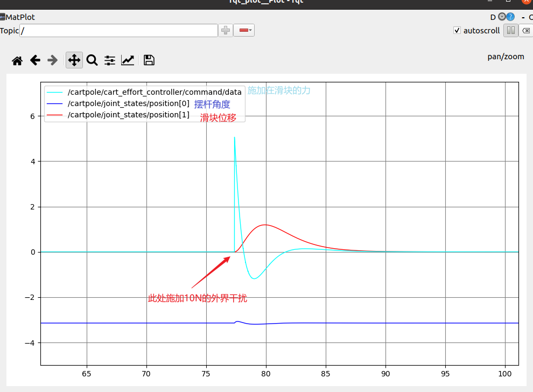Add the topic with the plus button
Screen dimensions: 533x392
coord(226,30)
